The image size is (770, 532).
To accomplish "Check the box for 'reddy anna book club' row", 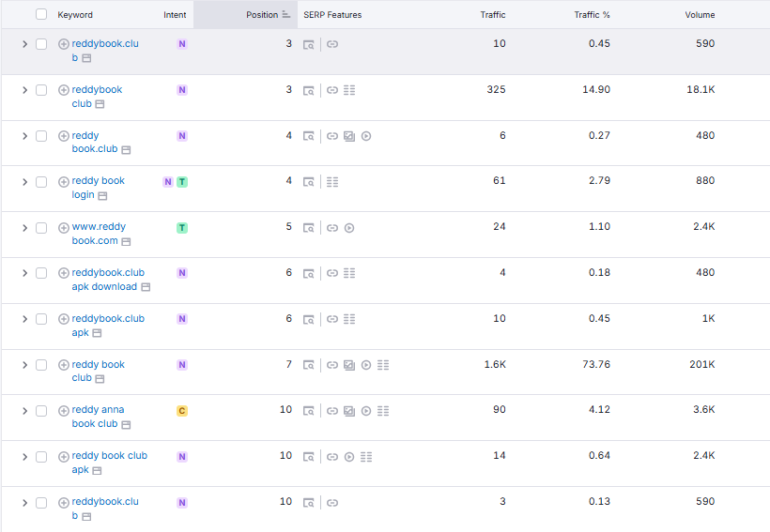I will click(x=41, y=411).
